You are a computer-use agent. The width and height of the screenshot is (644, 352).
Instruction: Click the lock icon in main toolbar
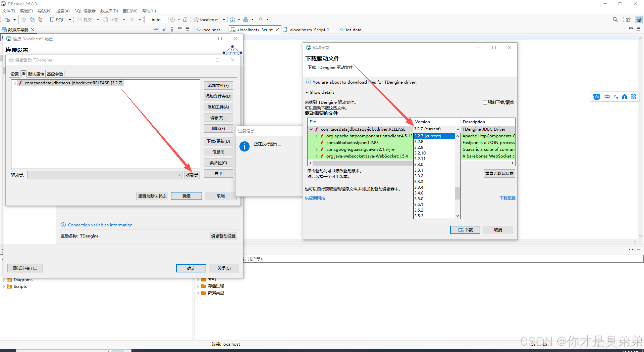pos(185,20)
